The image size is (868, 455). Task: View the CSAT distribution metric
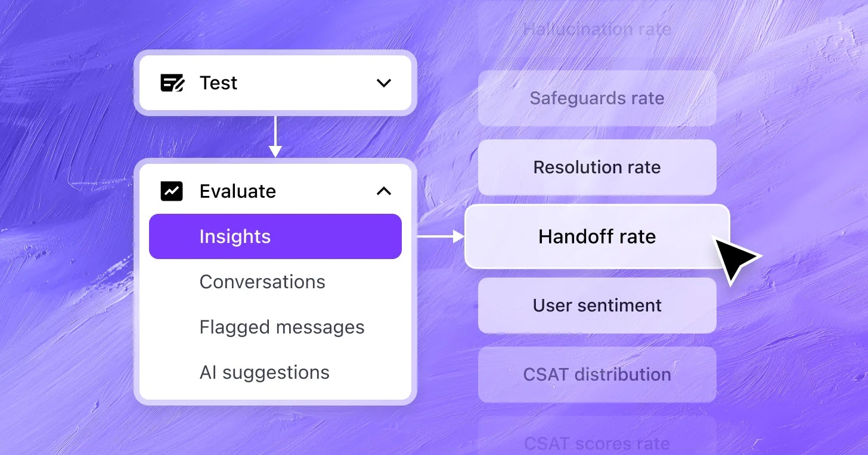(597, 375)
